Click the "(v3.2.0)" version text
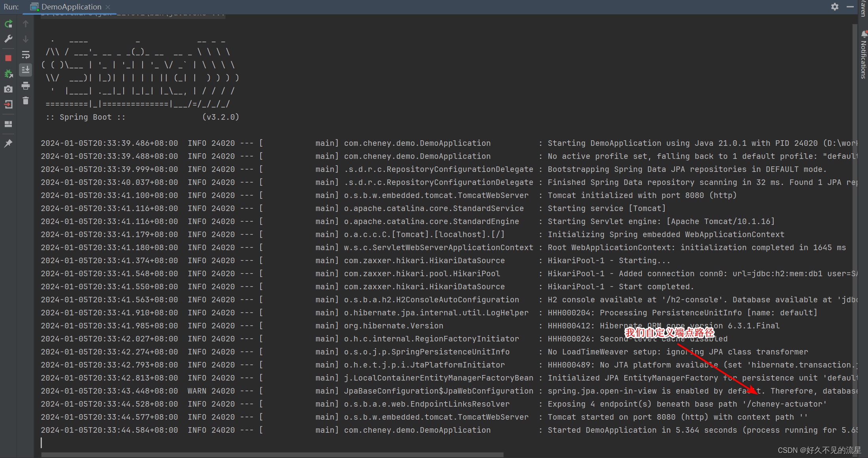 (x=220, y=117)
